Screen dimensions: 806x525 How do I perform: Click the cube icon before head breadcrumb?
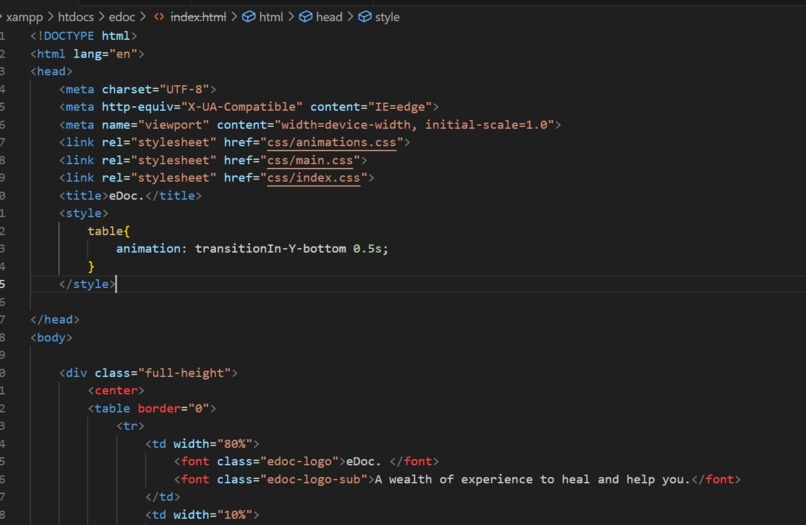[x=305, y=17]
